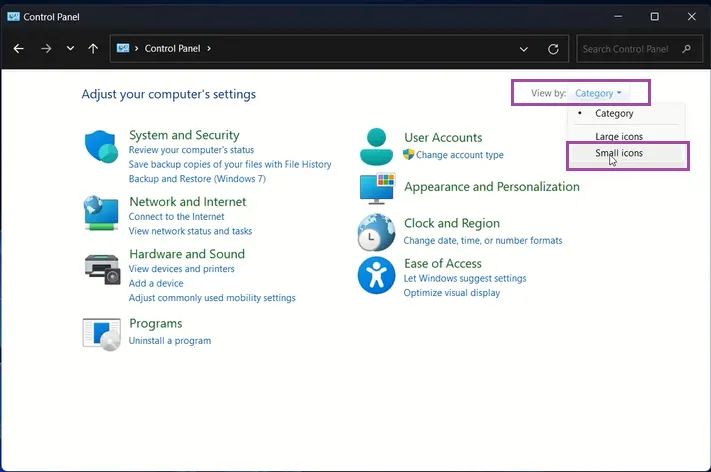Image resolution: width=711 pixels, height=472 pixels.
Task: Select Small icons from the view menu
Action: [x=619, y=153]
